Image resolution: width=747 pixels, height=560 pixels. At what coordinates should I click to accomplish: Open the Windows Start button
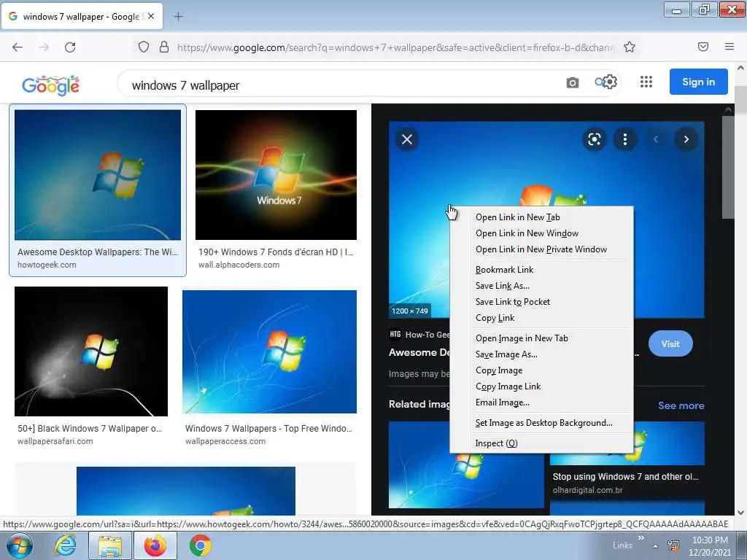(x=19, y=545)
